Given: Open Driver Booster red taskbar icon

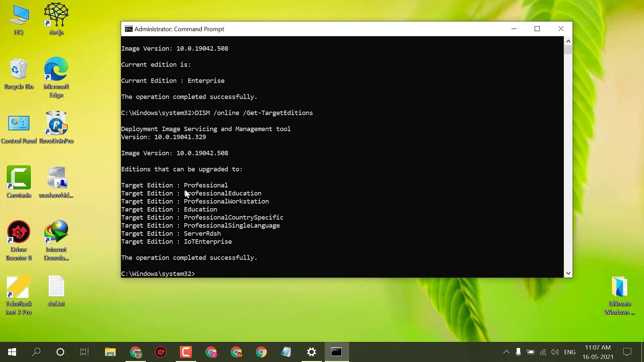Looking at the screenshot, I should [160, 352].
